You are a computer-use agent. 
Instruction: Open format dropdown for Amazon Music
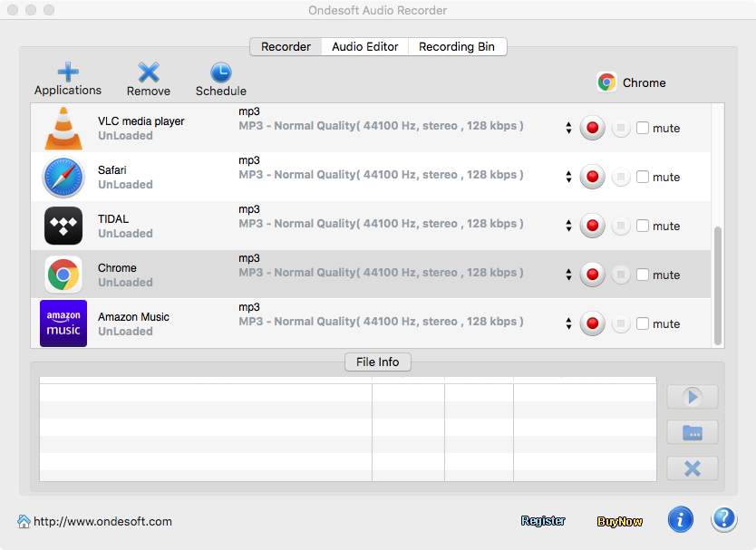point(569,323)
